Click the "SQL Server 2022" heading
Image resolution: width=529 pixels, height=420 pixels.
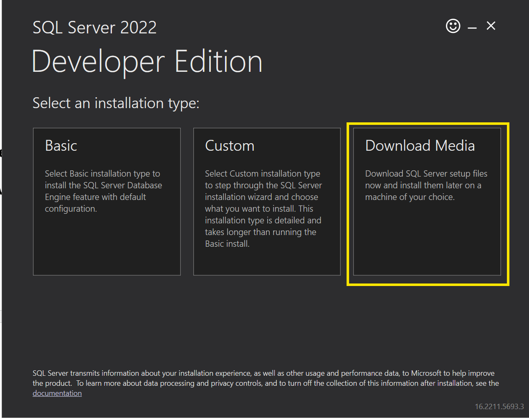pos(95,28)
